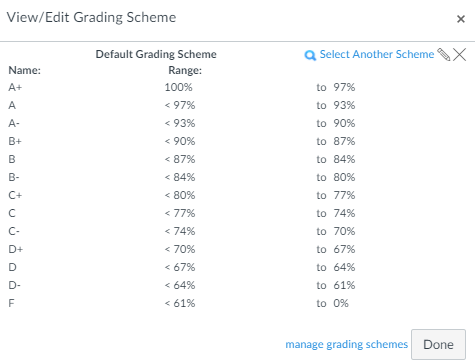Open the manage grading schemes link
475x364 pixels.
click(x=347, y=344)
